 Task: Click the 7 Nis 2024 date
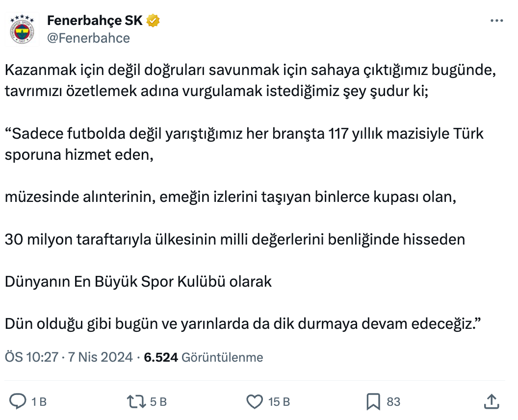101,357
